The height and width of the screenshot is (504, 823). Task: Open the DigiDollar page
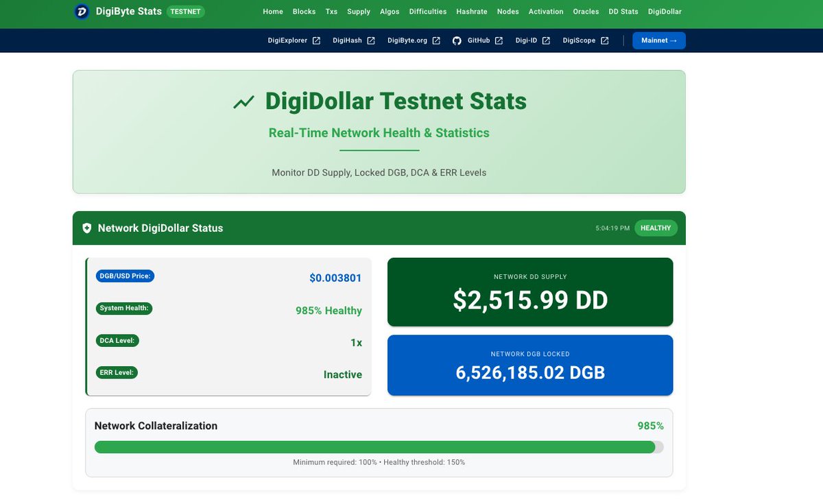pyautogui.click(x=665, y=12)
